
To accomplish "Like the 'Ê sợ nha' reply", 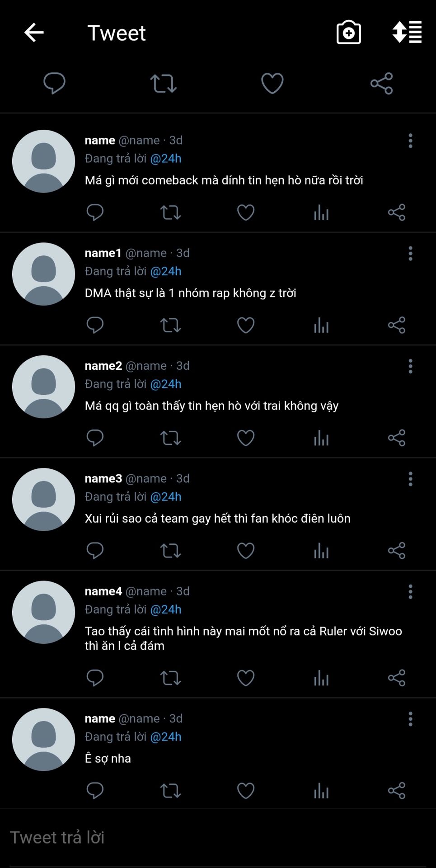I will (x=246, y=791).
